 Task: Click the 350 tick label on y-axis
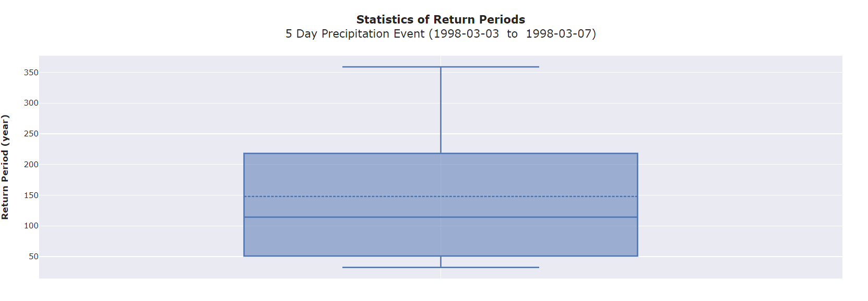pos(31,73)
